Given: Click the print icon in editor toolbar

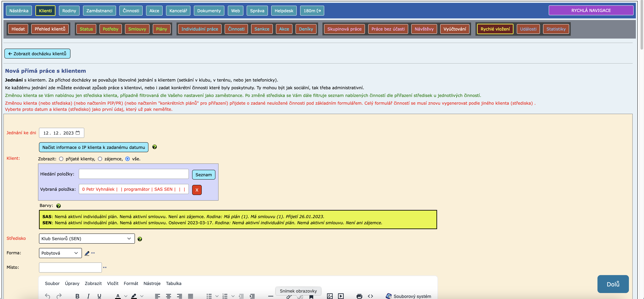Looking at the screenshot, I should 359,296.
